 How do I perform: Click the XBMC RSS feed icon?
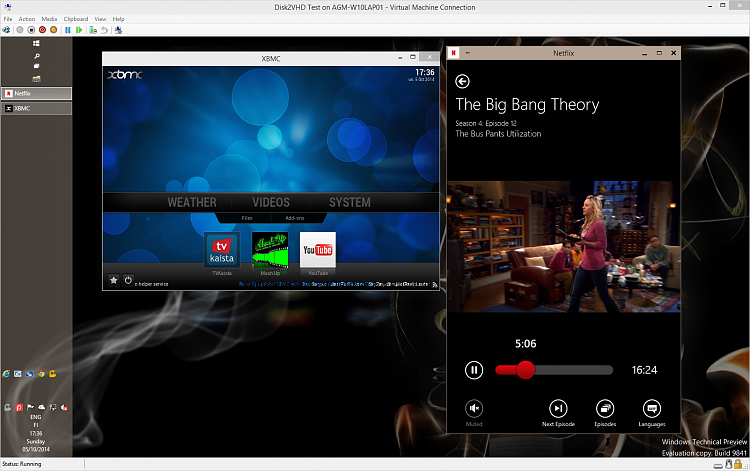[x=434, y=285]
